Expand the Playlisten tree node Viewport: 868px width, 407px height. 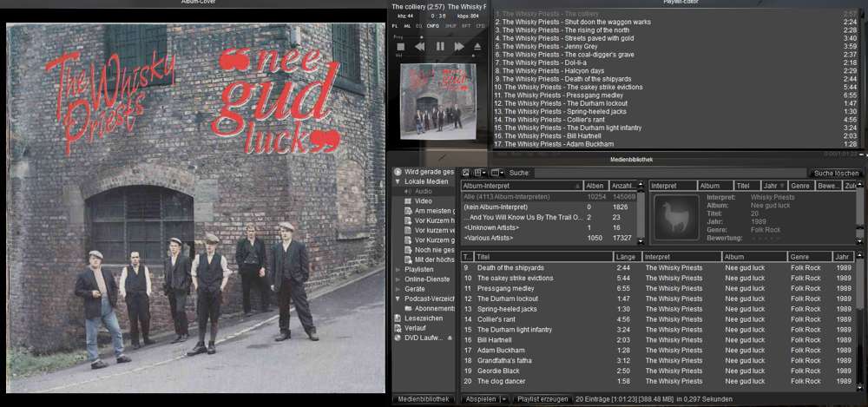pyautogui.click(x=397, y=269)
